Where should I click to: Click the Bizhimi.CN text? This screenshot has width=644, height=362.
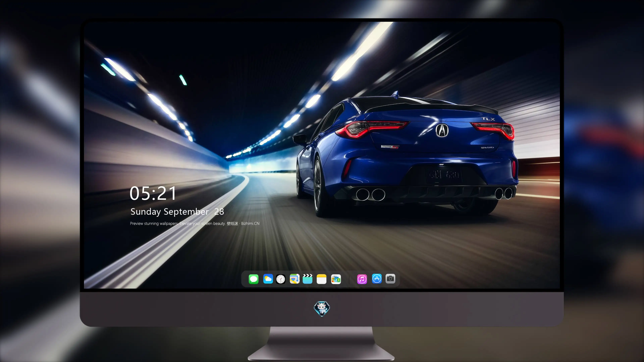(x=250, y=223)
